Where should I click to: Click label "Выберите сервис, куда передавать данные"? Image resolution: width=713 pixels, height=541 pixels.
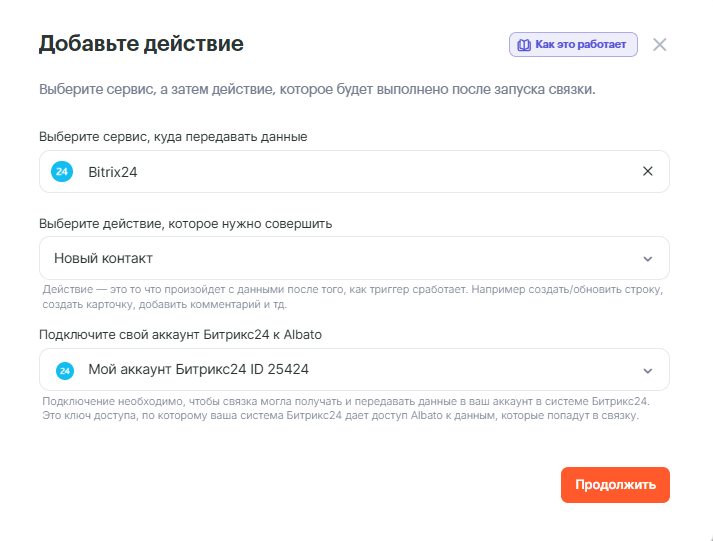point(173,136)
